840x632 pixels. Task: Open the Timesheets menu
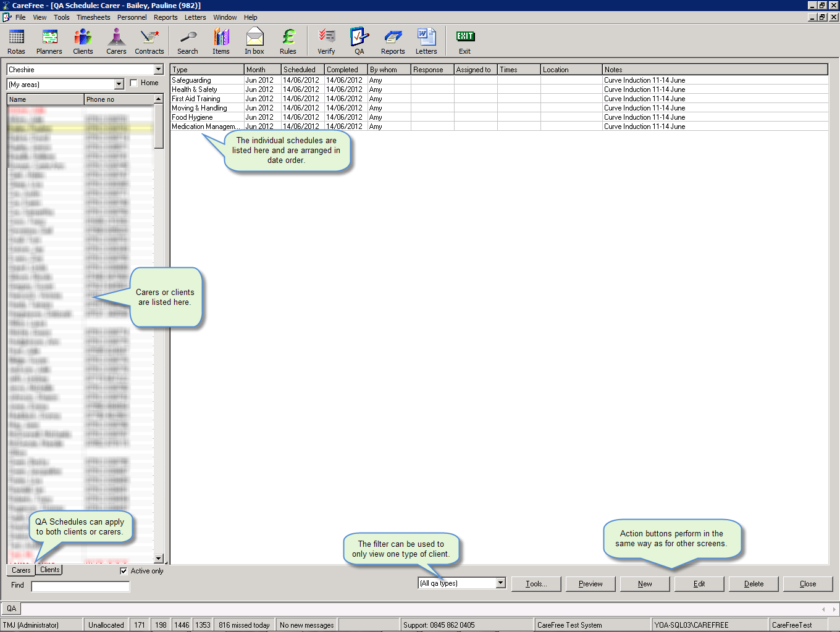pyautogui.click(x=93, y=17)
